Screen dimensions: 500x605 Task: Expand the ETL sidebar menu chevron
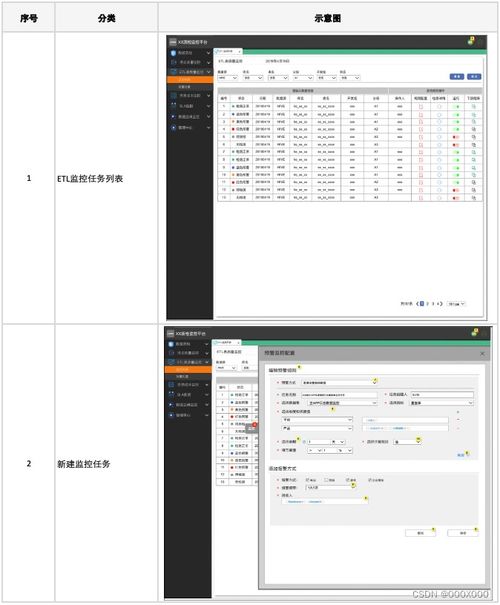click(209, 72)
